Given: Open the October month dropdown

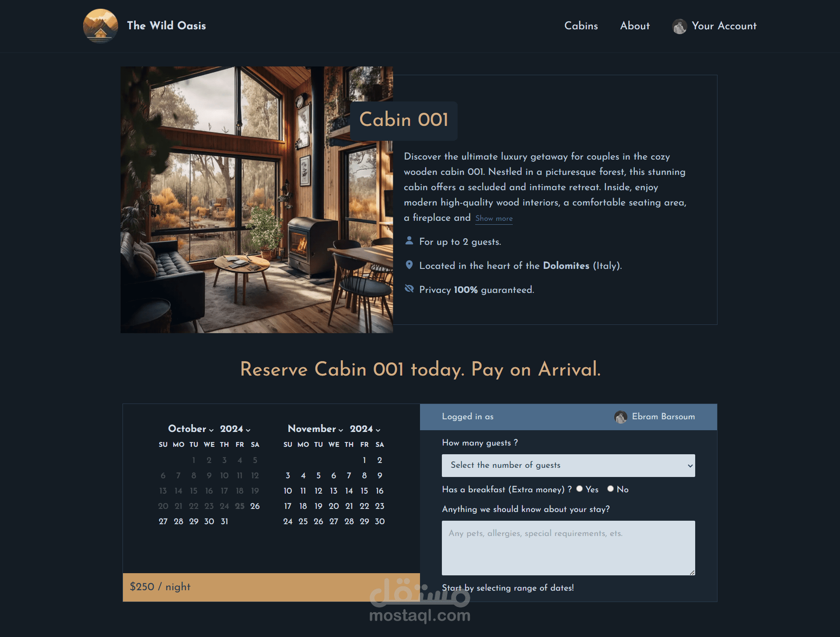Looking at the screenshot, I should (191, 429).
